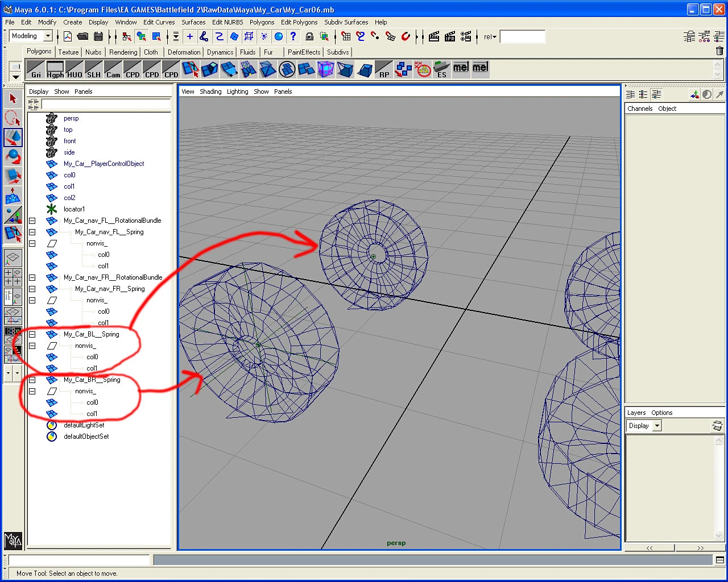
Task: Click the IPR render clapperboard icon
Action: click(x=450, y=37)
